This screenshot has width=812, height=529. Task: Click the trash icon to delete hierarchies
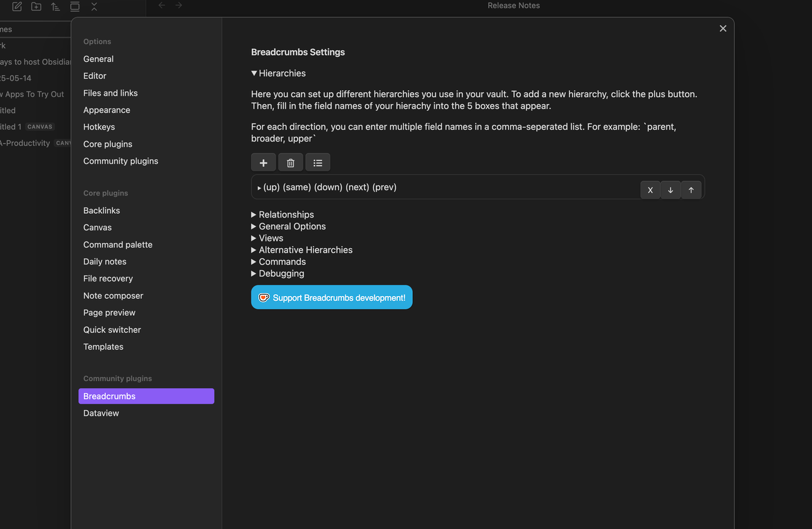pyautogui.click(x=291, y=163)
